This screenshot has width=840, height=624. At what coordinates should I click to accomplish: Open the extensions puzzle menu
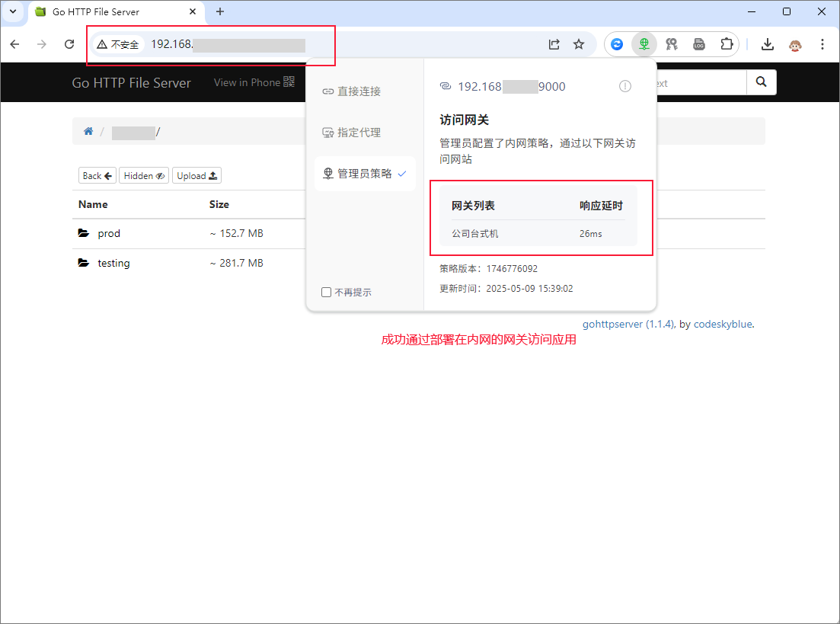(727, 44)
